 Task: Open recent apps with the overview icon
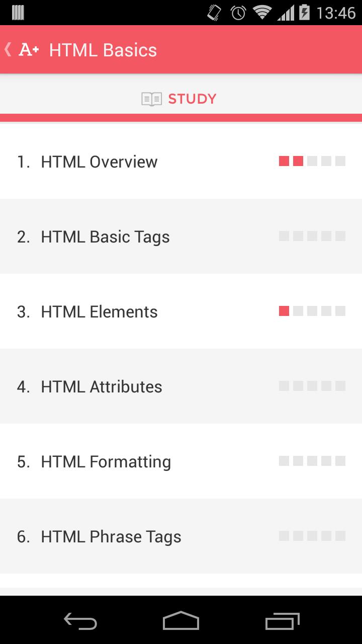(x=282, y=621)
